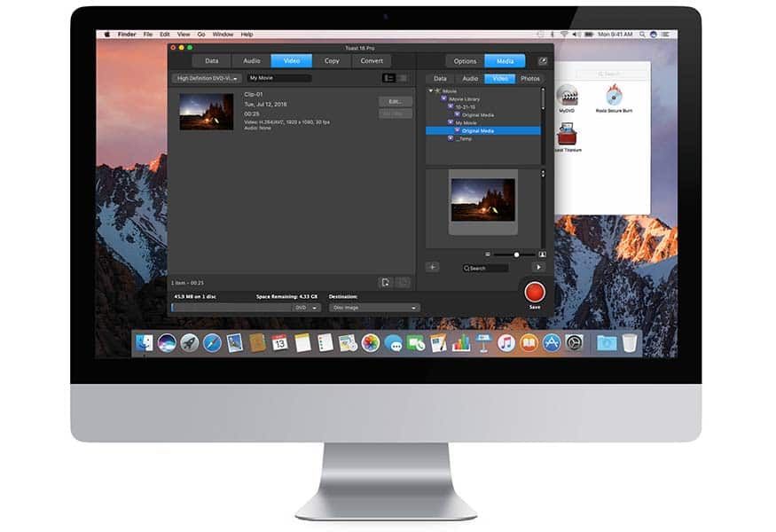Screen dimensions: 776x532
Task: Switch to the Media panel tab
Action: 505,61
